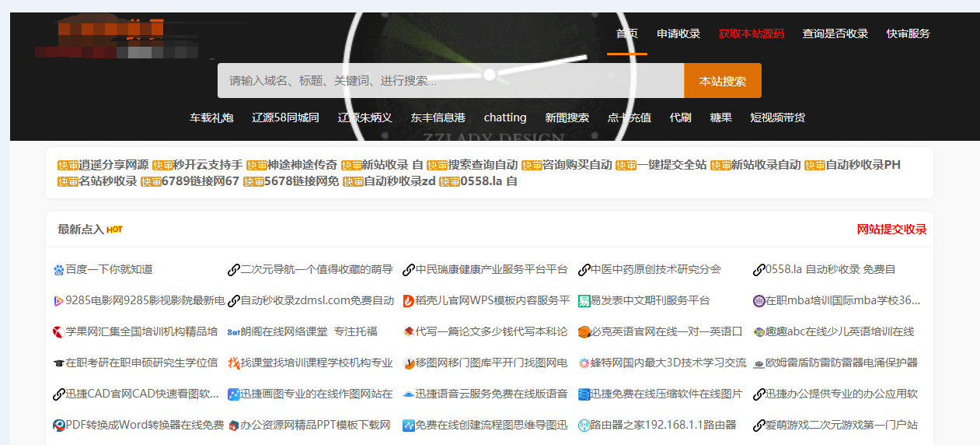Open the 车载礼炮 quick link
This screenshot has height=445, width=980.
coord(211,117)
